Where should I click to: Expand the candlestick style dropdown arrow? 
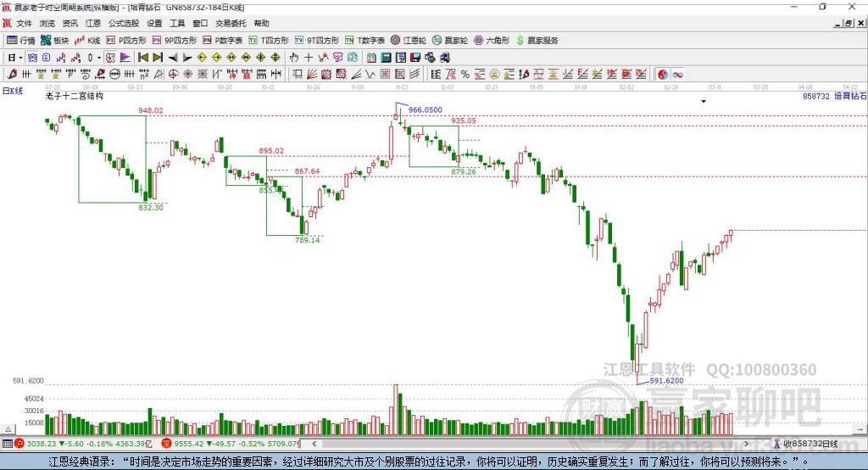(99, 58)
